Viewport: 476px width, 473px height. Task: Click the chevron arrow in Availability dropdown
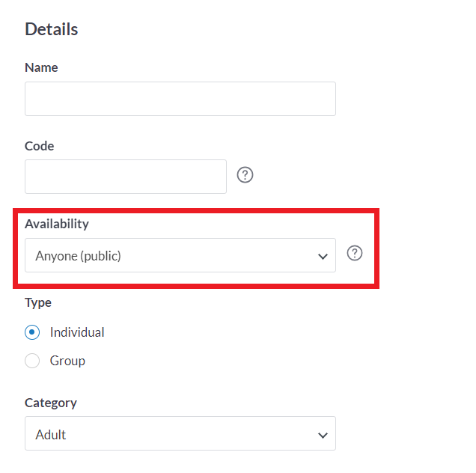[323, 256]
